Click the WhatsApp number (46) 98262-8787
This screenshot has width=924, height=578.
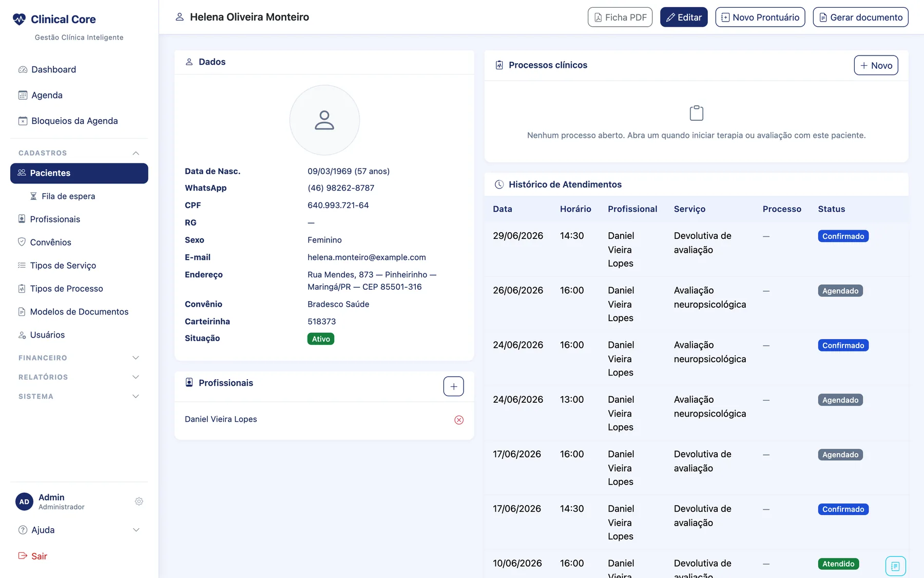click(x=341, y=188)
